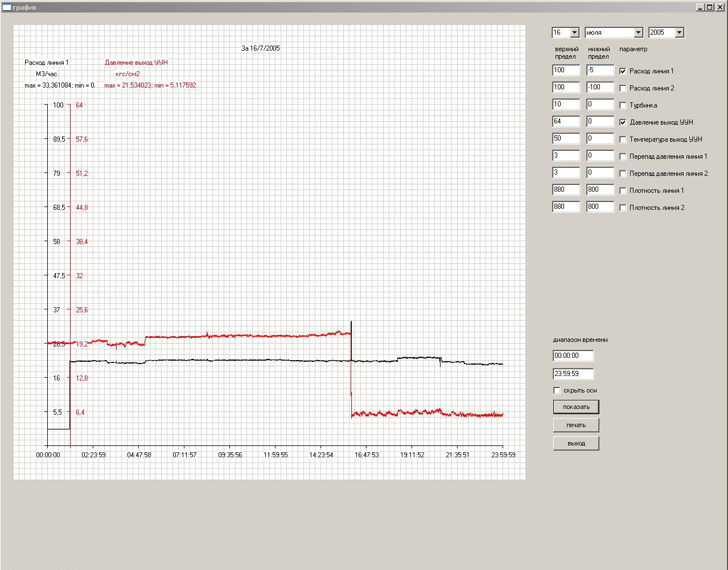
Task: Click the печать button
Action: [x=576, y=425]
